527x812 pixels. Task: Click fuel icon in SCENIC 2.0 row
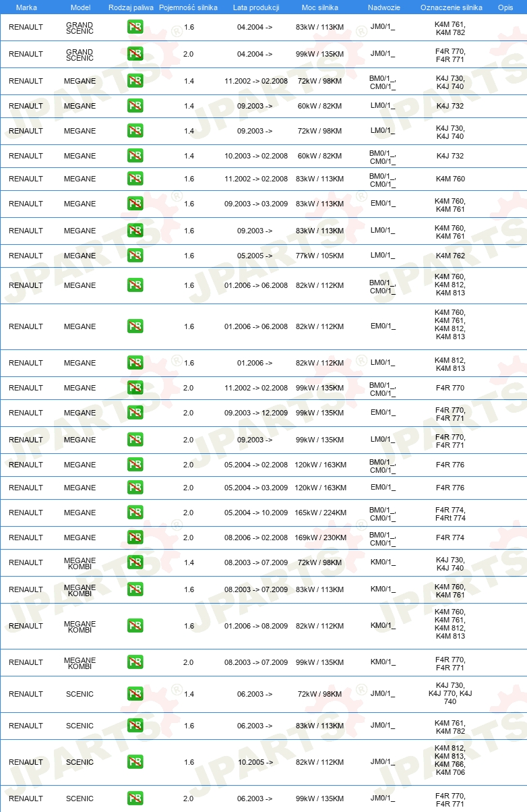135,799
